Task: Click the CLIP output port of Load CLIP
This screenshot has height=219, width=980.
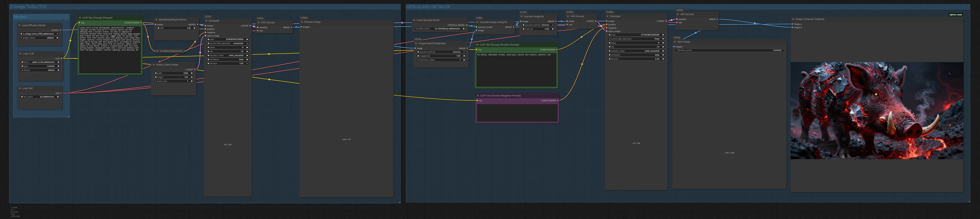Action: [62, 59]
